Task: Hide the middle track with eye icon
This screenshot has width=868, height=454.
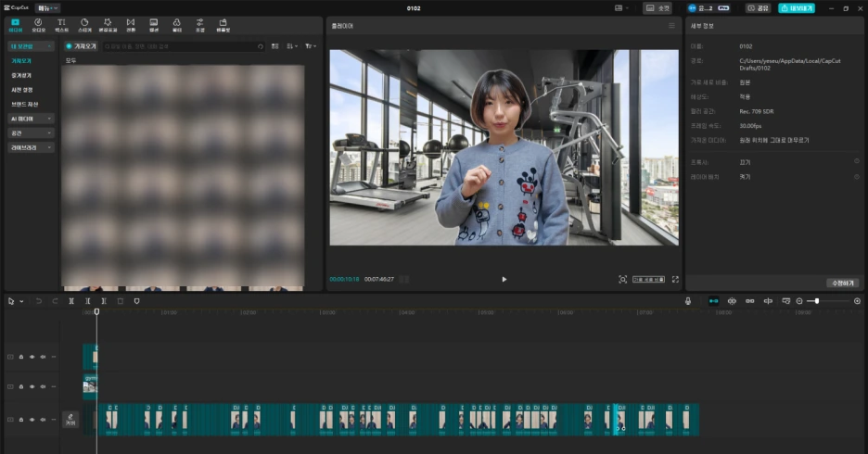Action: tap(32, 386)
